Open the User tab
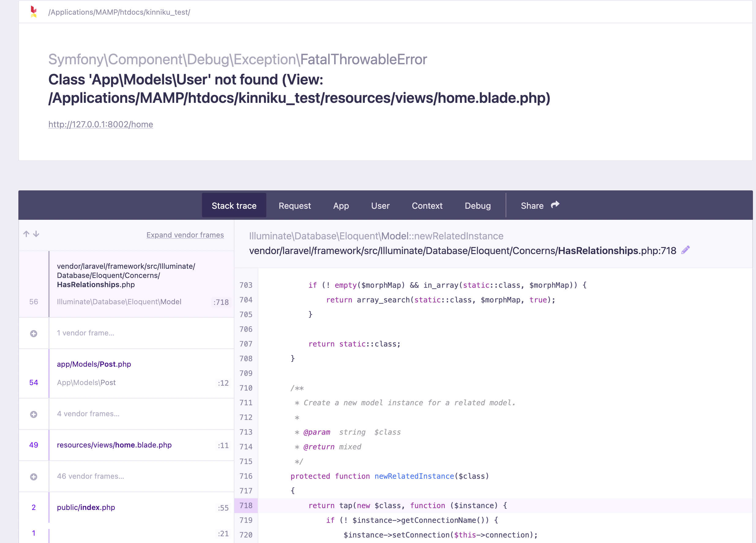 coord(380,206)
